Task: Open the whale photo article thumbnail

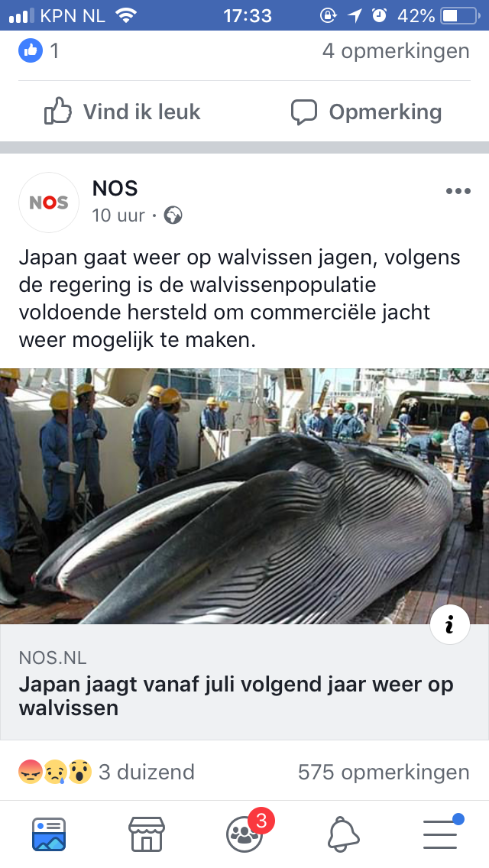Action: (x=244, y=496)
